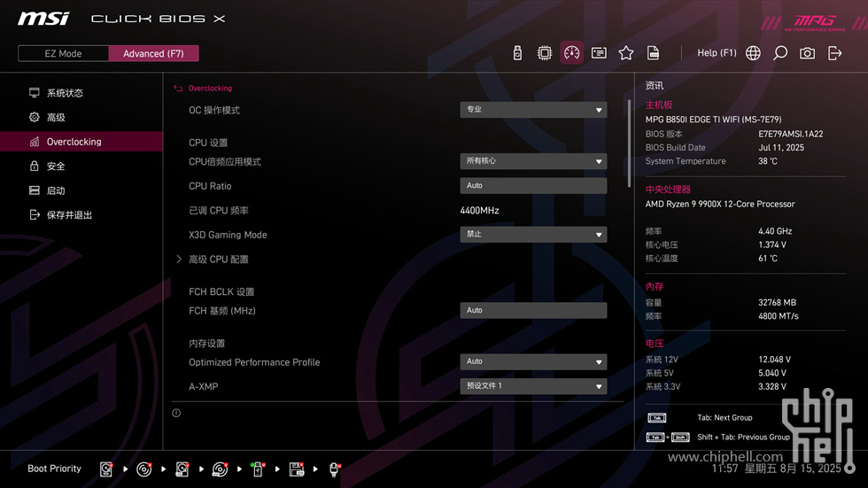Take a screenshot with the camera icon
868x488 pixels.
coord(807,53)
